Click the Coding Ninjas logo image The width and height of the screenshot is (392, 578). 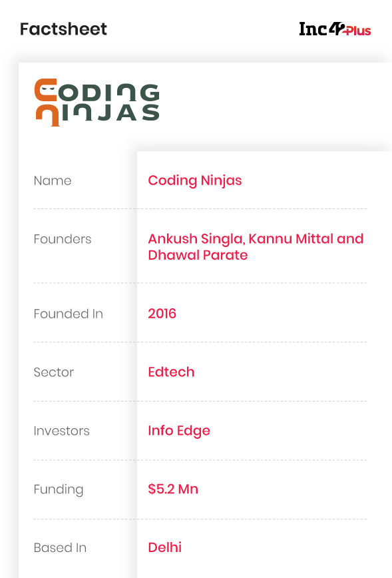97,103
